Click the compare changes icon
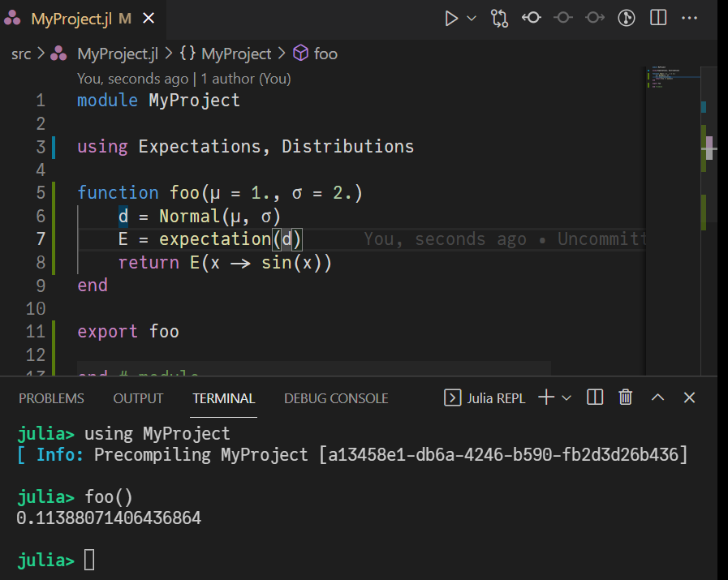This screenshot has height=580, width=728. (x=499, y=18)
